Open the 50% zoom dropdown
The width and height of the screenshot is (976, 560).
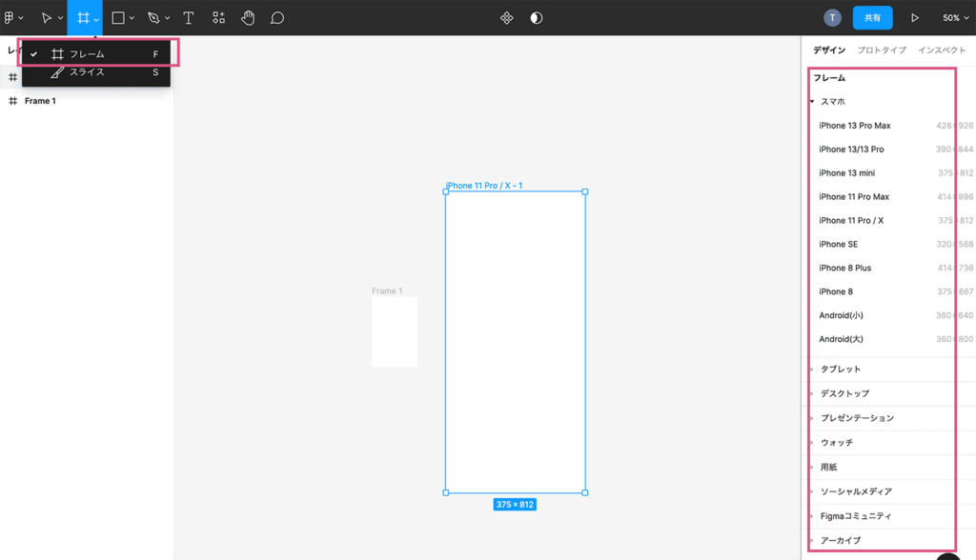pos(955,18)
